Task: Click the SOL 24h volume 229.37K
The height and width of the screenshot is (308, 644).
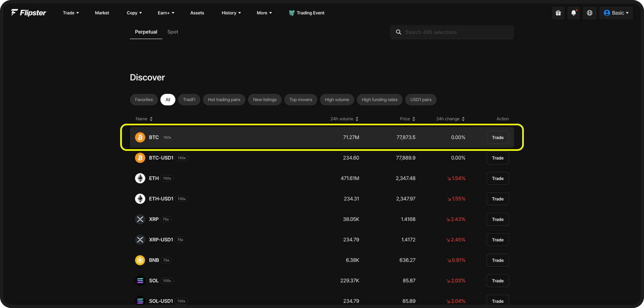Action: click(350, 281)
